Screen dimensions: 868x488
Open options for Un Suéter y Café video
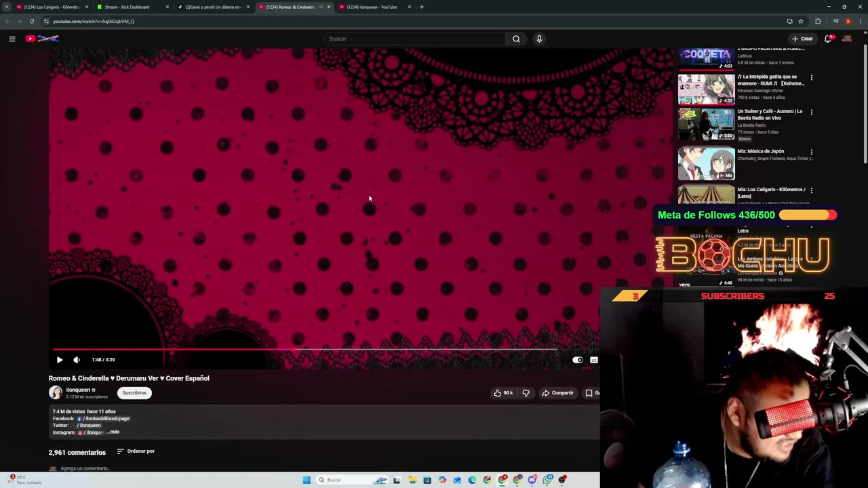tap(811, 113)
